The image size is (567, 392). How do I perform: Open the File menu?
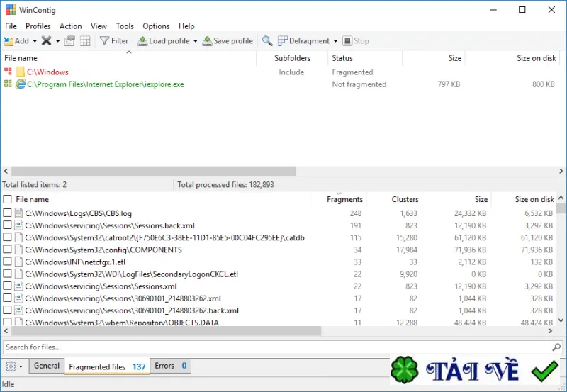click(11, 26)
